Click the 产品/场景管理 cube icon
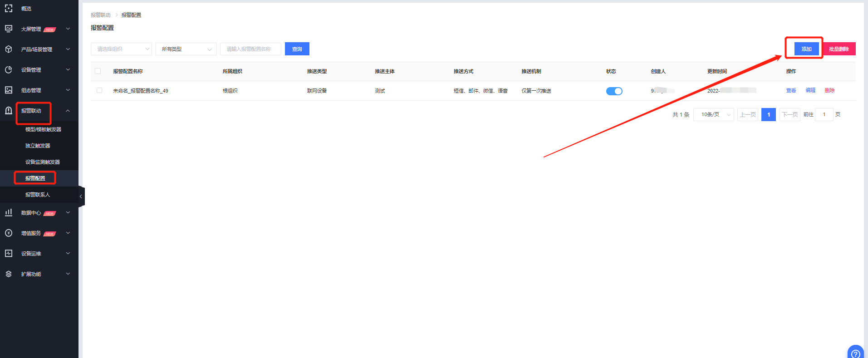This screenshot has height=358, width=868. pos(9,49)
